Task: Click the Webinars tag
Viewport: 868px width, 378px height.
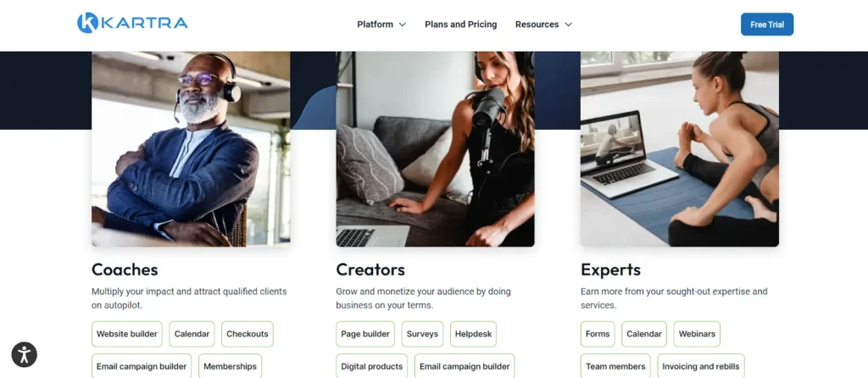Action: point(697,334)
